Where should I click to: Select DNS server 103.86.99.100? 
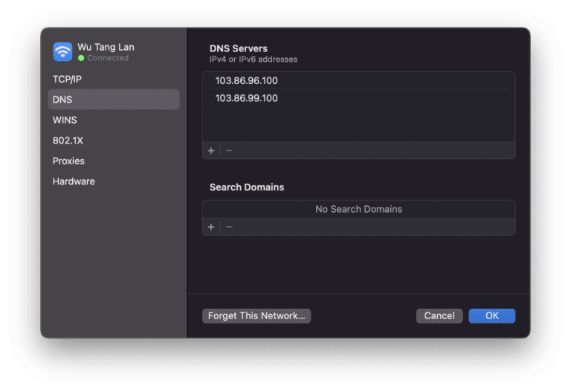(x=247, y=98)
